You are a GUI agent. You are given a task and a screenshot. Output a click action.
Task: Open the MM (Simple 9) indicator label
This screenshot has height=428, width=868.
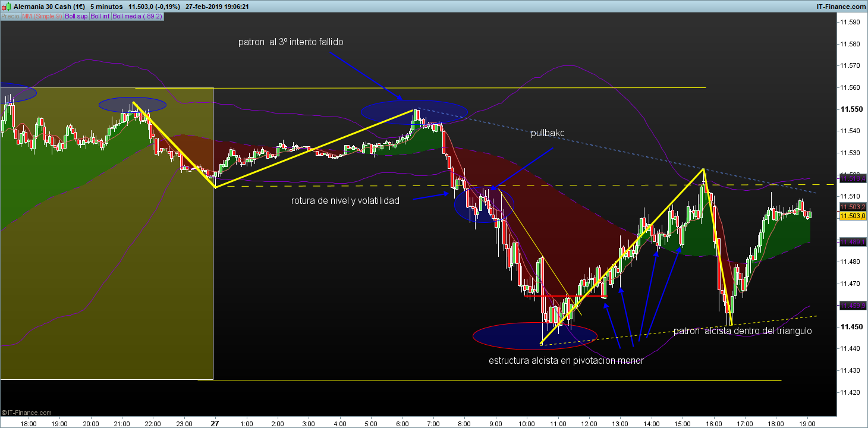pyautogui.click(x=42, y=16)
